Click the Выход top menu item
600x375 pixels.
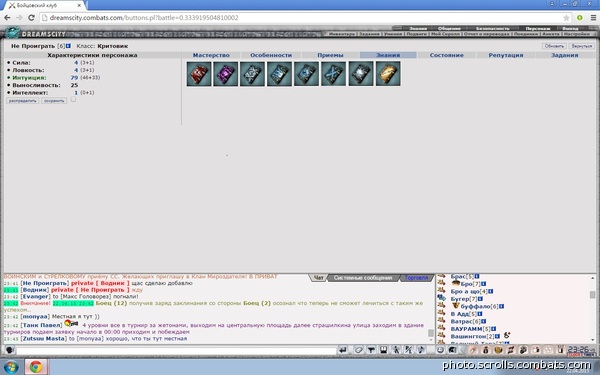570,28
